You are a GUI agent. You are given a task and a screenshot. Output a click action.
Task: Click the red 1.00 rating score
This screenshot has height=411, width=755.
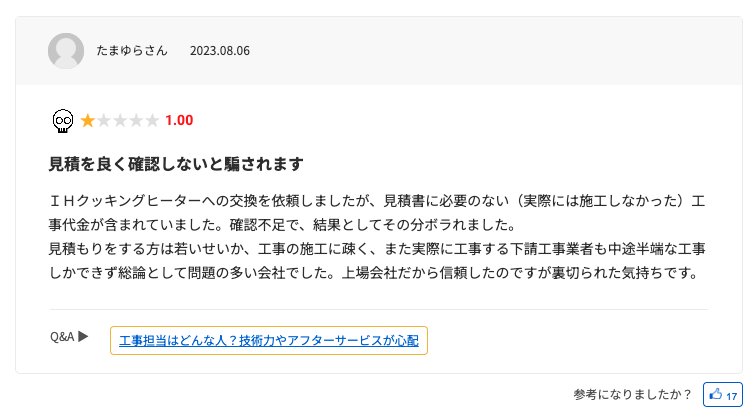[x=179, y=121]
